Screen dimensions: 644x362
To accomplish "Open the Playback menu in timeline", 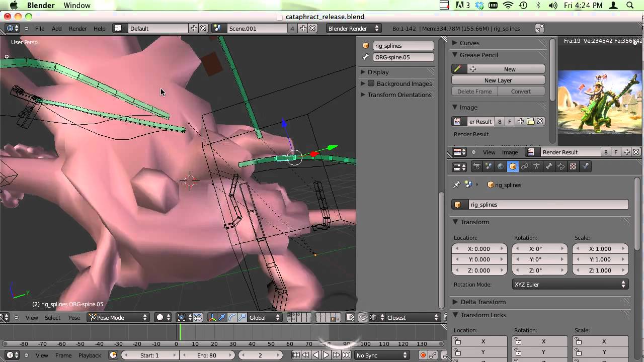I will click(90, 355).
